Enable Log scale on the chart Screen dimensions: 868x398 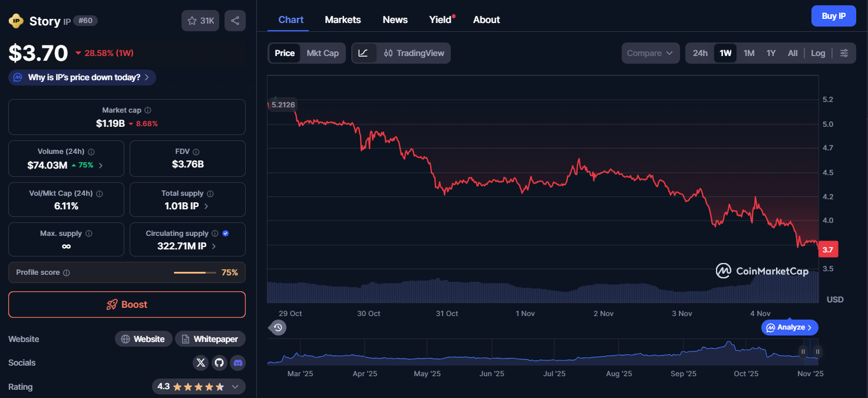(818, 52)
